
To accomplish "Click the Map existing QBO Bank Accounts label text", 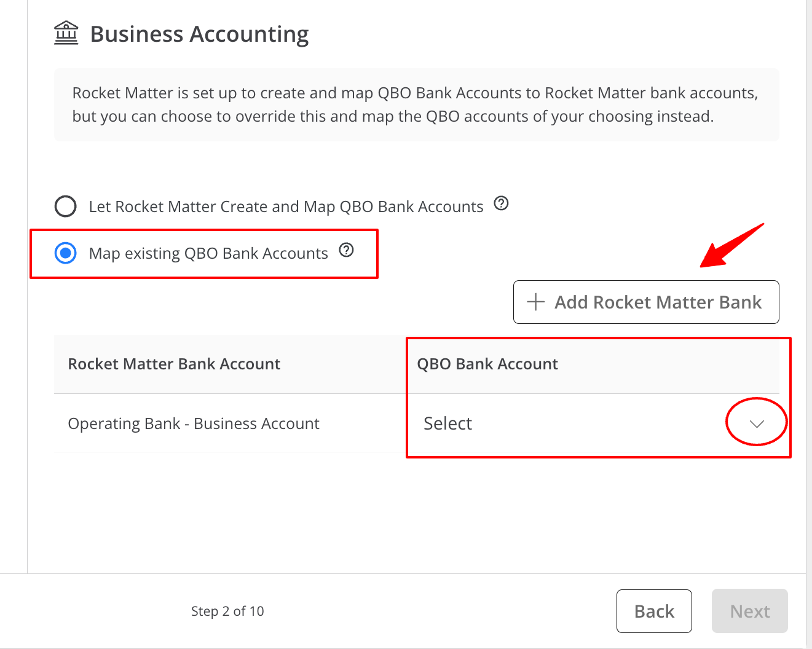I will pyautogui.click(x=208, y=253).
